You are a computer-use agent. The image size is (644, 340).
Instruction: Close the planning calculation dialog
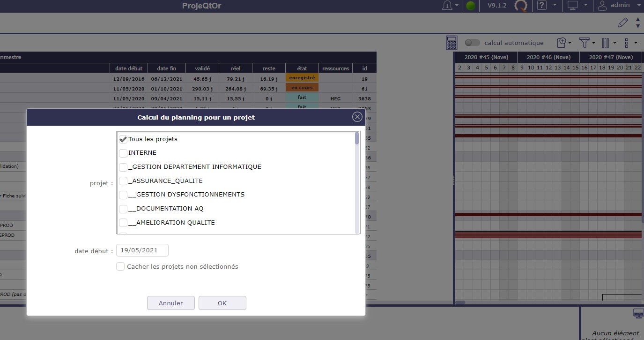[357, 117]
